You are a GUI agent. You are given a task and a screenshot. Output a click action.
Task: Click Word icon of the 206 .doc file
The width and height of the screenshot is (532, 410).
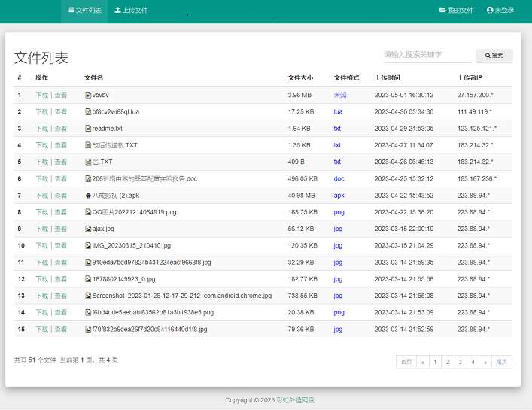88,179
